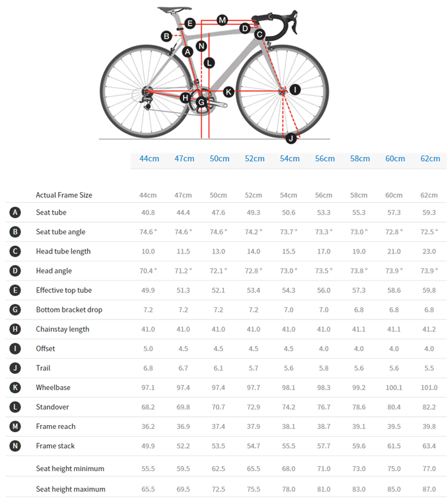Select the blue 44cm size tab

(149, 159)
